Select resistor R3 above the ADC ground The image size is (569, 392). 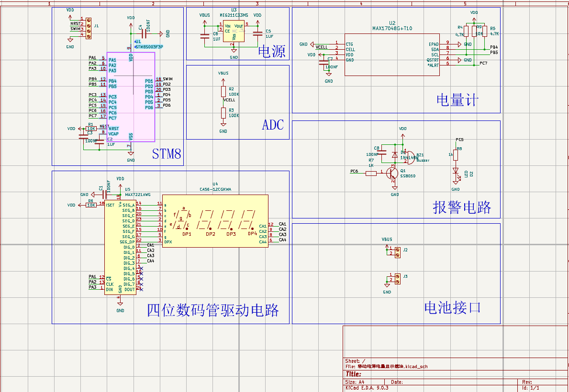point(223,113)
